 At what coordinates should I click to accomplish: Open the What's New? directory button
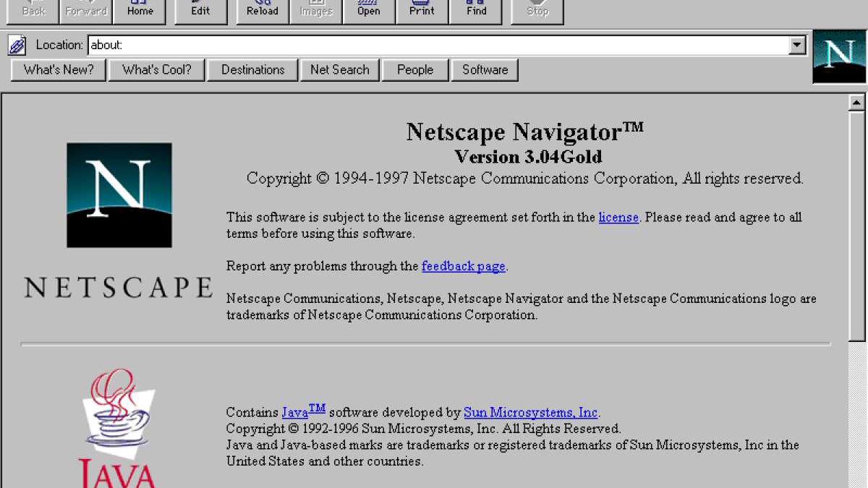coord(59,70)
